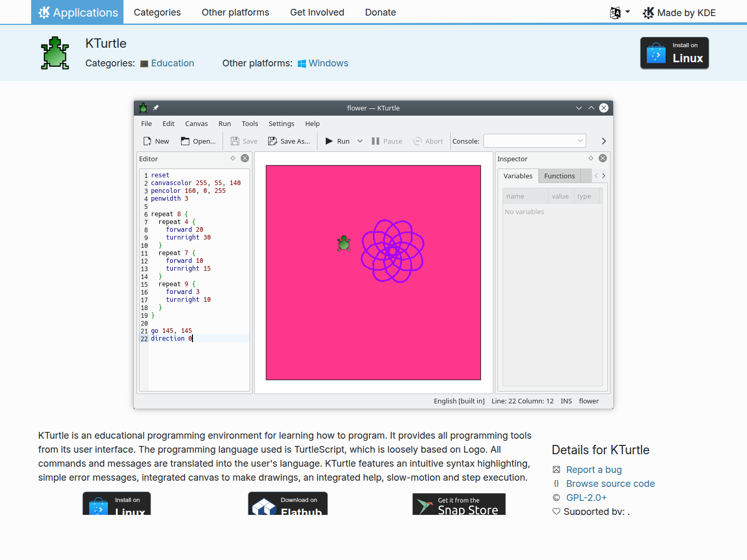Viewport: 747px width, 560px height.
Task: Open the Categories nav link
Action: pos(157,12)
